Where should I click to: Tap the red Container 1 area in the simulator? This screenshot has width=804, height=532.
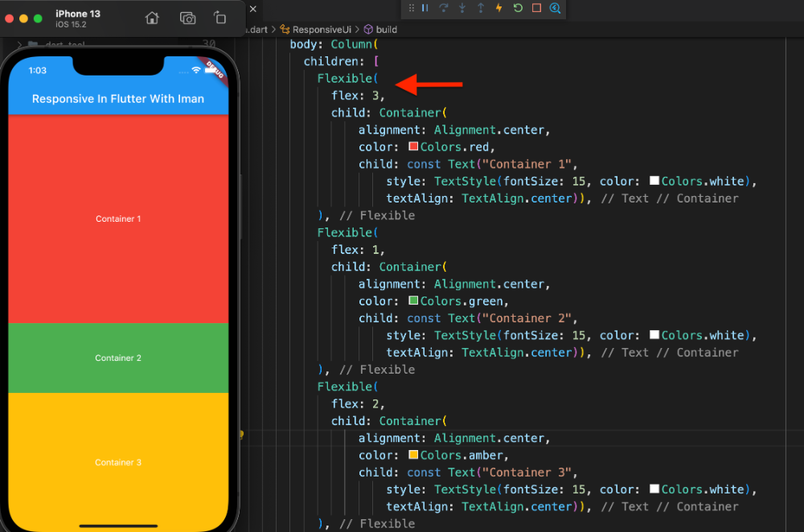[x=118, y=219]
